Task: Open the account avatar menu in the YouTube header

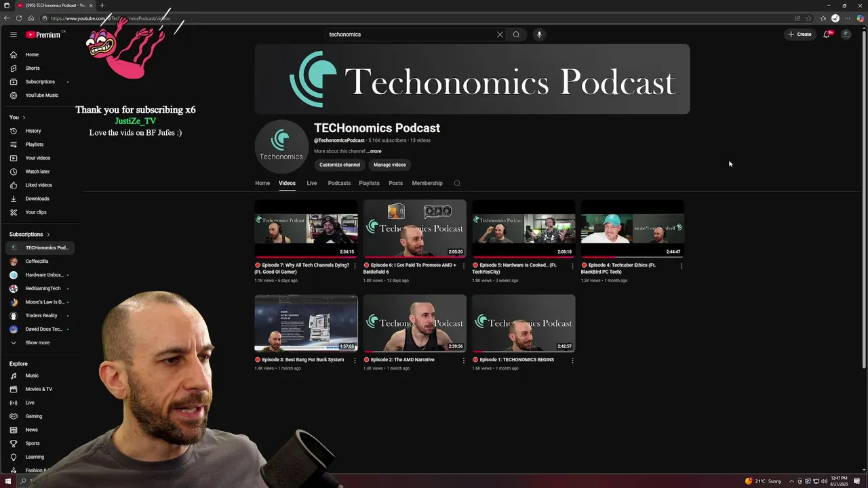Action: (x=846, y=35)
